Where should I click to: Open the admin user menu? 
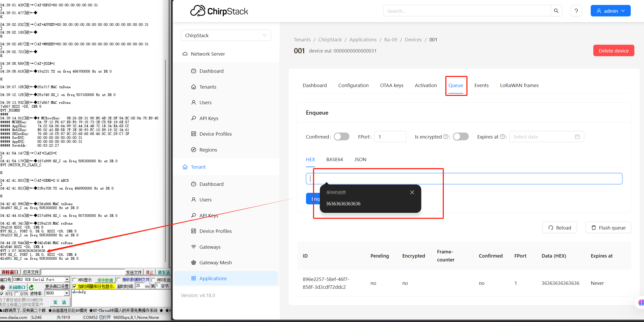[x=610, y=11]
